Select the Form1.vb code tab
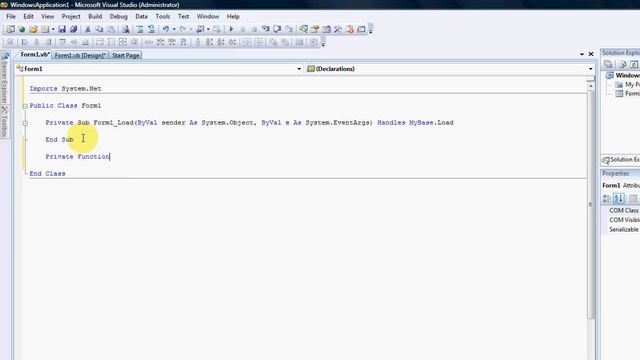The width and height of the screenshot is (640, 360). 34,55
